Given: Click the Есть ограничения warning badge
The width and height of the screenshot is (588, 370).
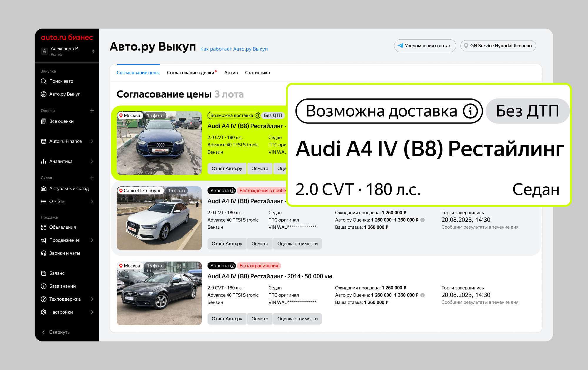Looking at the screenshot, I should click(x=259, y=266).
